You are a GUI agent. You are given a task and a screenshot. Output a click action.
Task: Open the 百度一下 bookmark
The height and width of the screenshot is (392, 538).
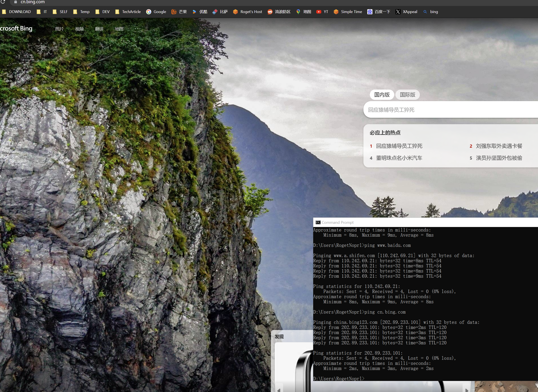tap(379, 12)
